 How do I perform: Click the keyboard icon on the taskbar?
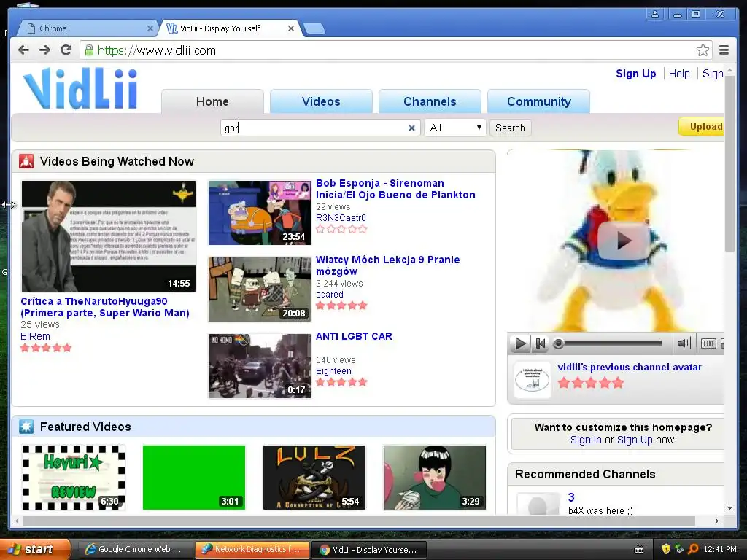point(639,550)
